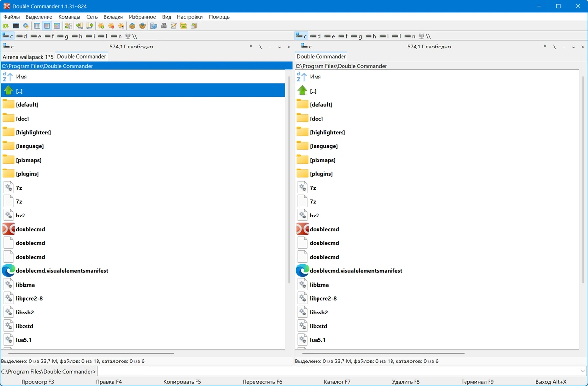Click Переместить F6 button
The image size is (588, 386).
263,382
